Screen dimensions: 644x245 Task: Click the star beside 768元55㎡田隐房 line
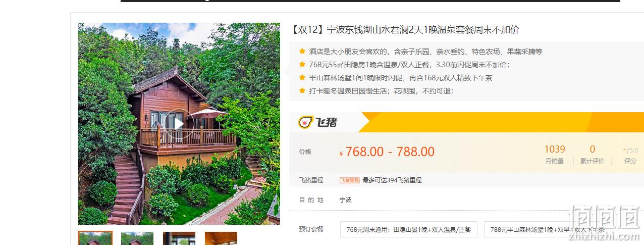[302, 64]
